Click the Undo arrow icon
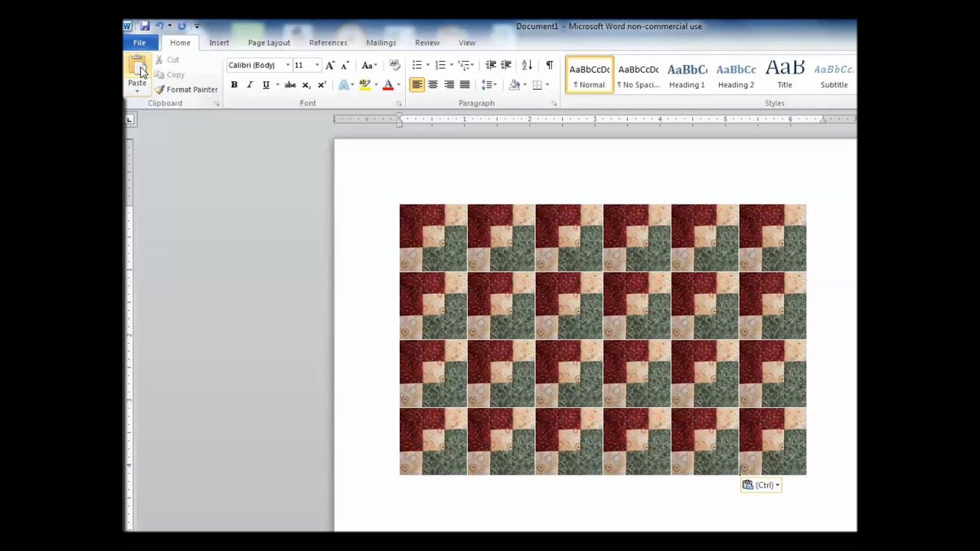 pos(159,26)
